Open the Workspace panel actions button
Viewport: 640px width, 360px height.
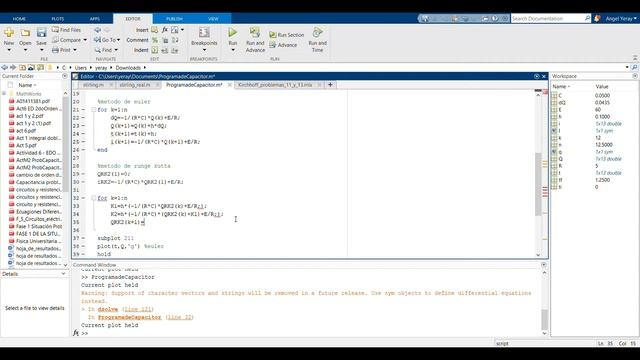[x=635, y=76]
